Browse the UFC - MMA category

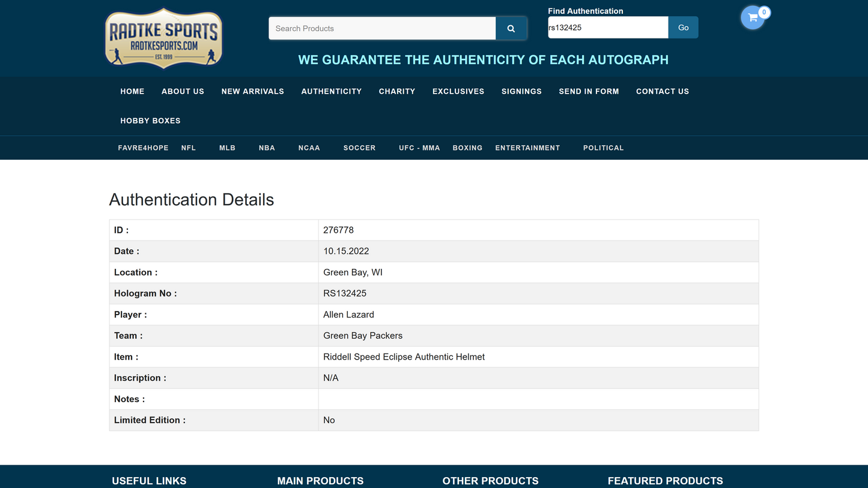coord(419,148)
